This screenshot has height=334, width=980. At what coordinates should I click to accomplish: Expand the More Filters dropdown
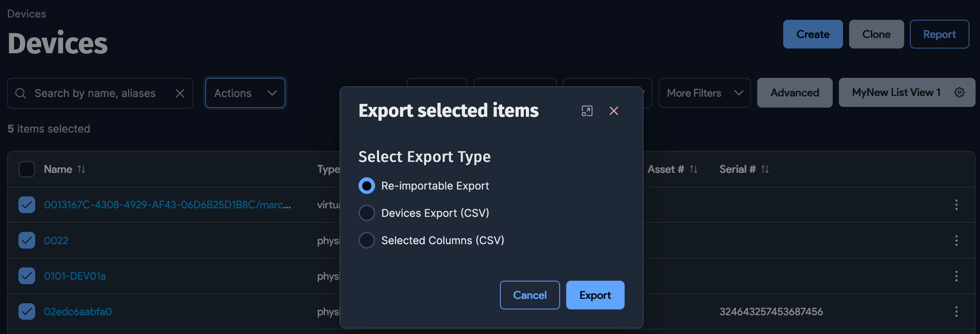tap(704, 93)
